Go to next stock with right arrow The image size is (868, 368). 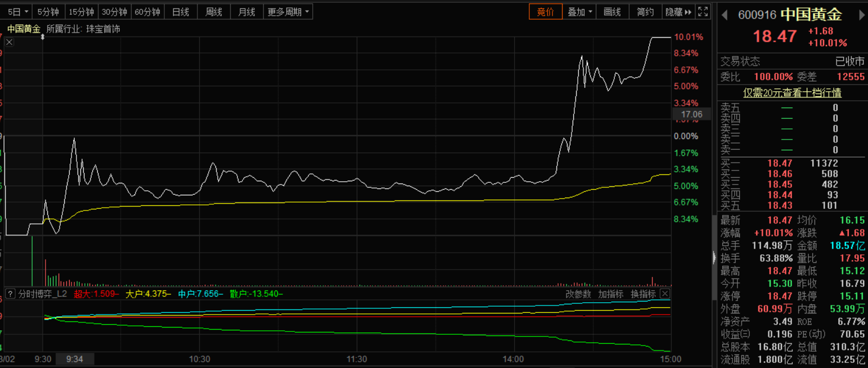point(862,15)
